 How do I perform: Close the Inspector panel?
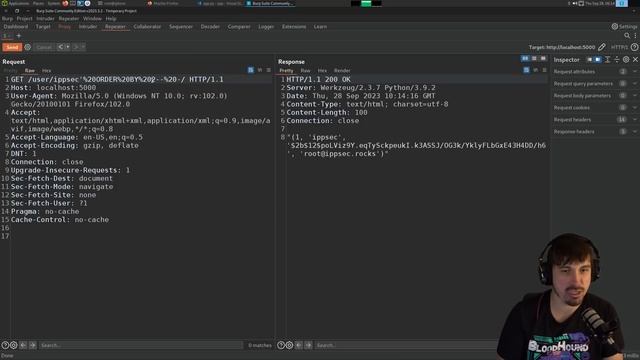(x=636, y=60)
